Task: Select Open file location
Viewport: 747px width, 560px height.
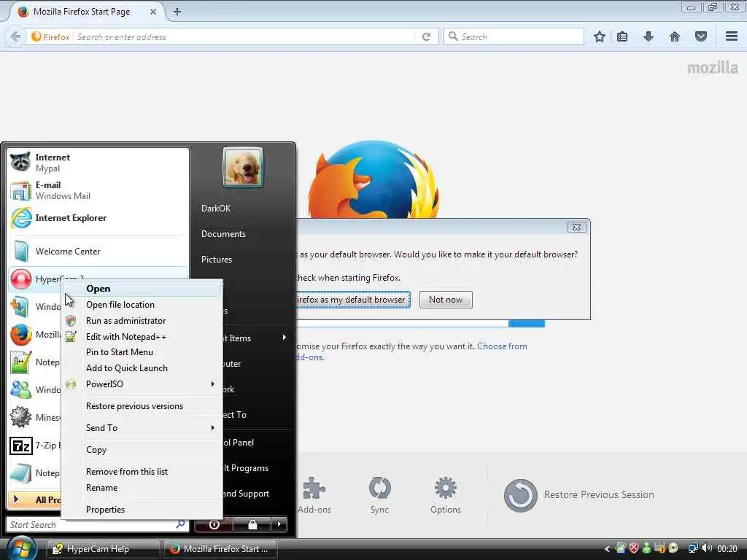Action: coord(142,305)
